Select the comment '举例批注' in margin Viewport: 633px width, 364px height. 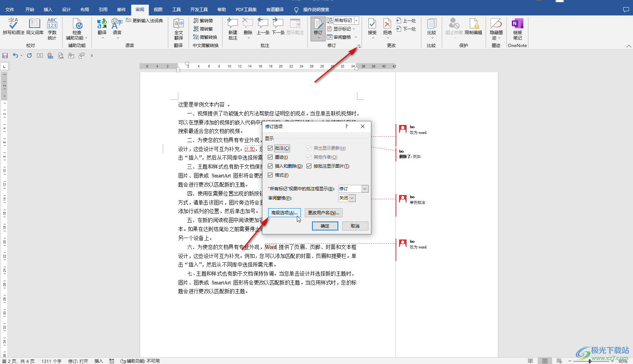point(418,202)
